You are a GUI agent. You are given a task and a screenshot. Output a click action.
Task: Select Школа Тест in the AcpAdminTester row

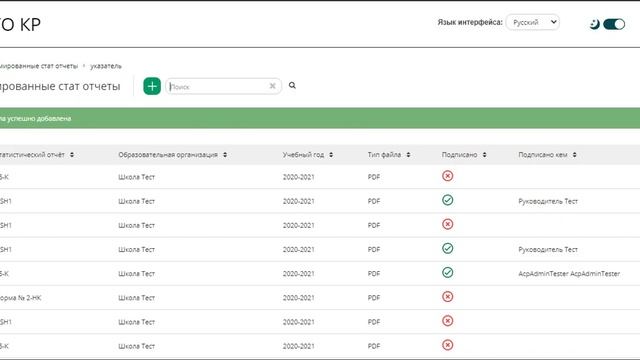136,273
